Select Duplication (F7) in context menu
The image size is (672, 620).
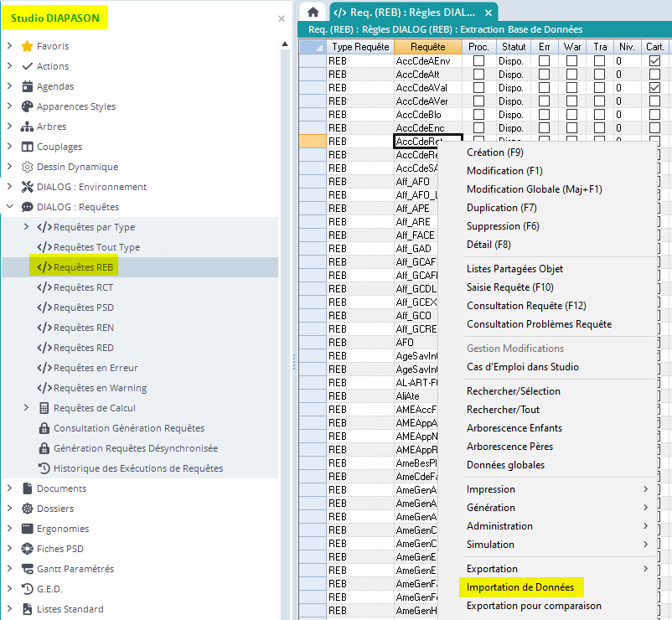[x=501, y=208]
